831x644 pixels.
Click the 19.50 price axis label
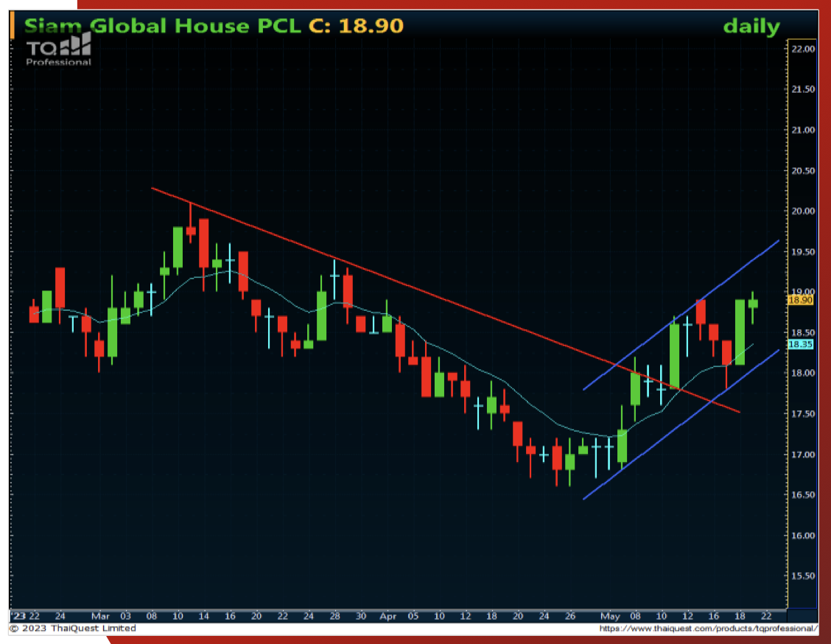click(802, 252)
